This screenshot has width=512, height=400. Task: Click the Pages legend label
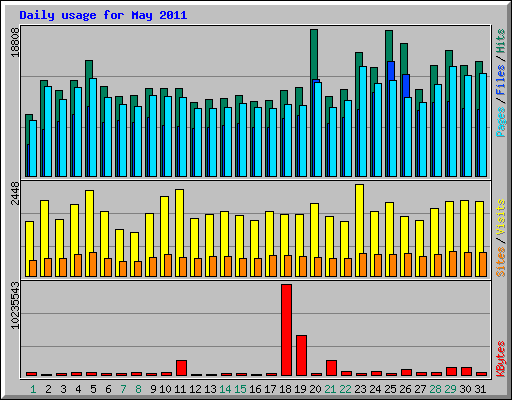[x=501, y=122]
